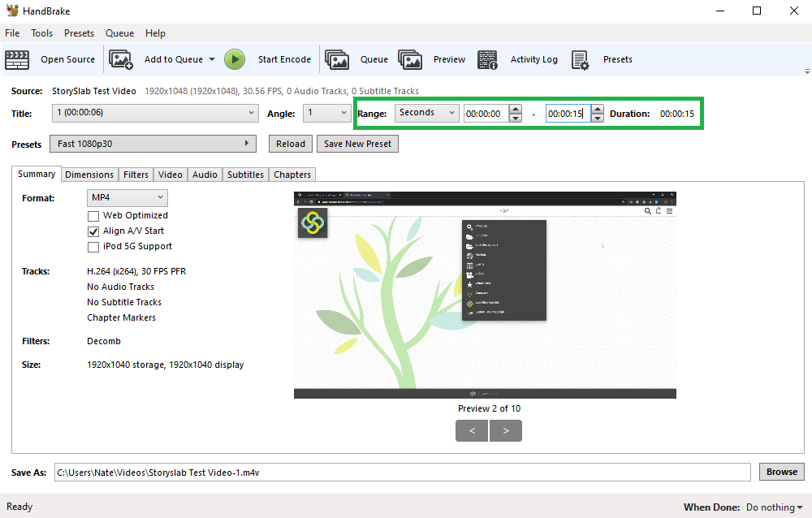The width and height of the screenshot is (812, 518).
Task: Click the range start time field 00:00:00
Action: coord(486,114)
